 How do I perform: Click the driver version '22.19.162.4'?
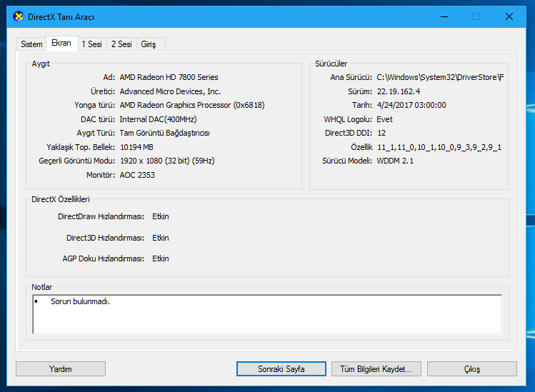pyautogui.click(x=398, y=91)
